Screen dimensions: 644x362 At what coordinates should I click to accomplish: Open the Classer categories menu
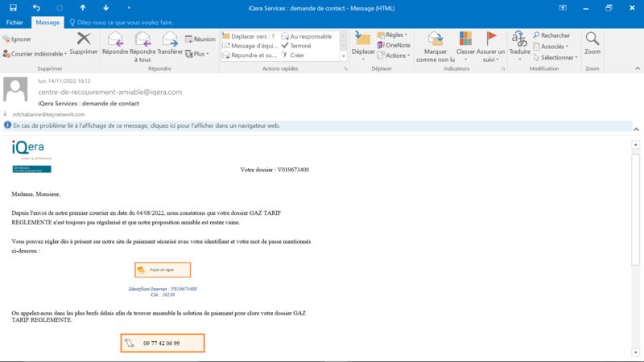click(x=465, y=47)
